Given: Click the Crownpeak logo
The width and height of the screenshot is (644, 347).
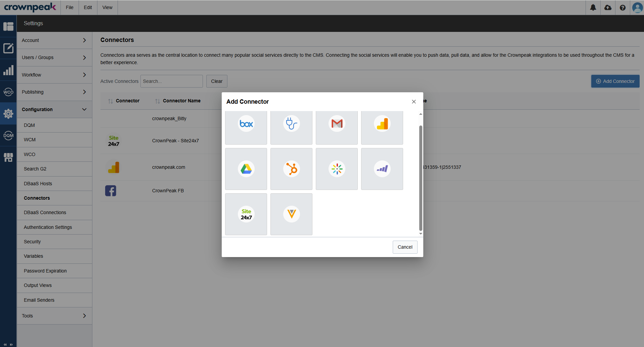Looking at the screenshot, I should (30, 7).
